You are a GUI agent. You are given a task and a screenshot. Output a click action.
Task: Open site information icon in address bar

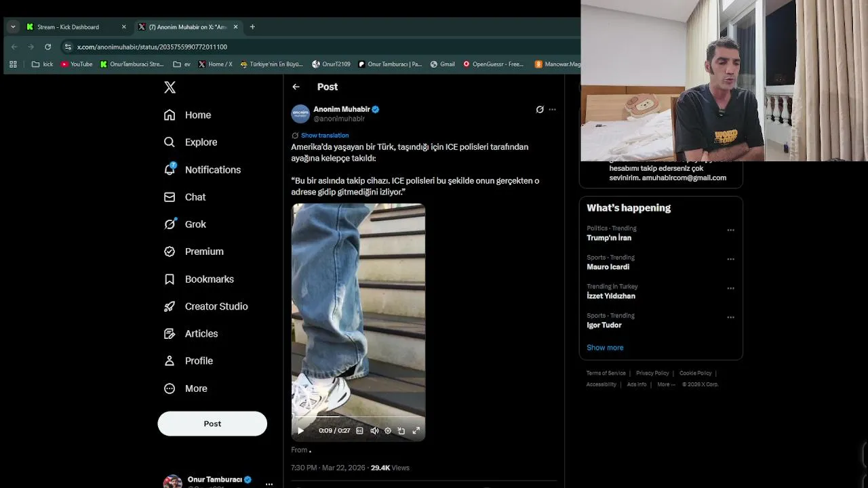coord(68,47)
